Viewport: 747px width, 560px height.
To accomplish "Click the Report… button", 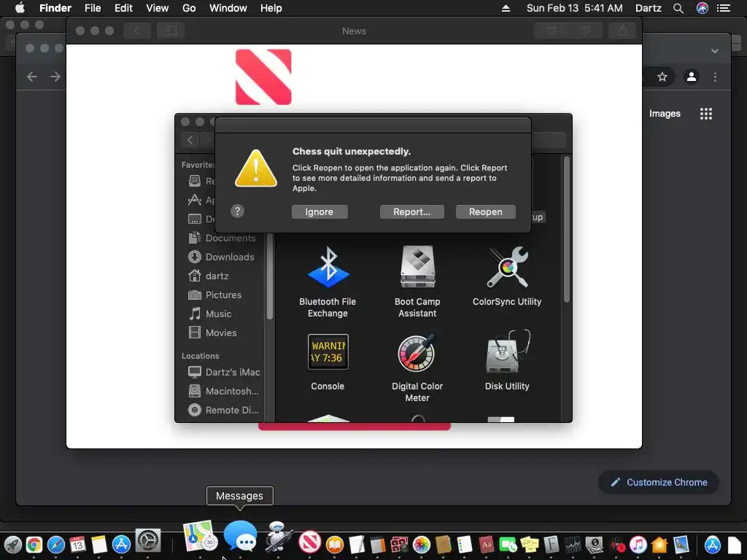I will coord(411,212).
